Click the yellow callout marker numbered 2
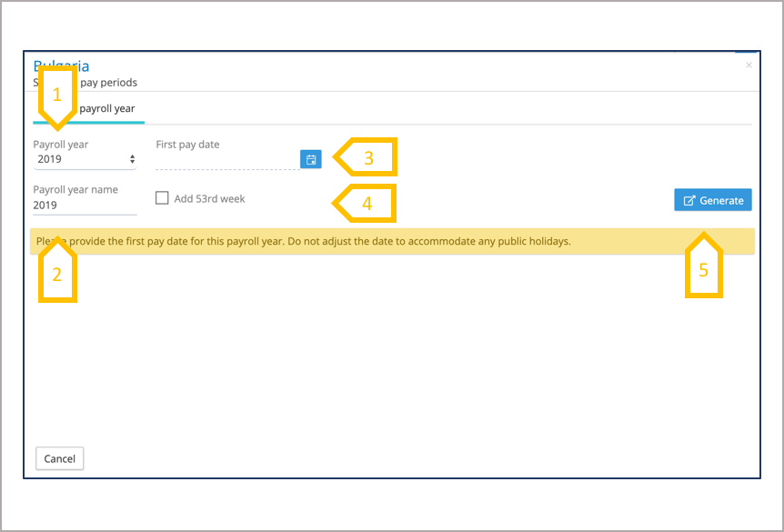Image resolution: width=784 pixels, height=532 pixels. coord(57,274)
